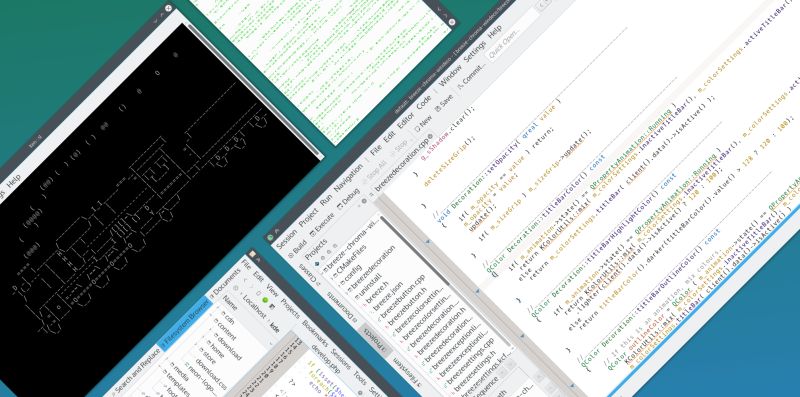The width and height of the screenshot is (800, 397).
Task: Click the Build toolbar button in KDevelop
Action: (x=296, y=250)
